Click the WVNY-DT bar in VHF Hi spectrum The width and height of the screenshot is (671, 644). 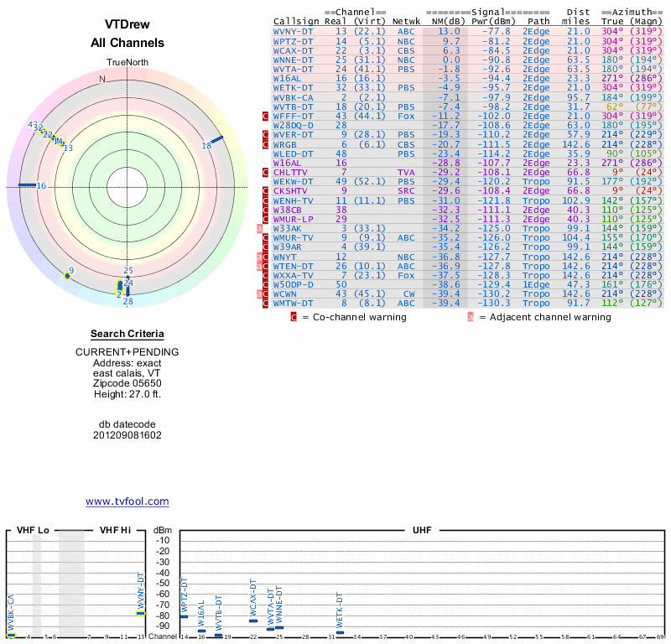[x=141, y=613]
